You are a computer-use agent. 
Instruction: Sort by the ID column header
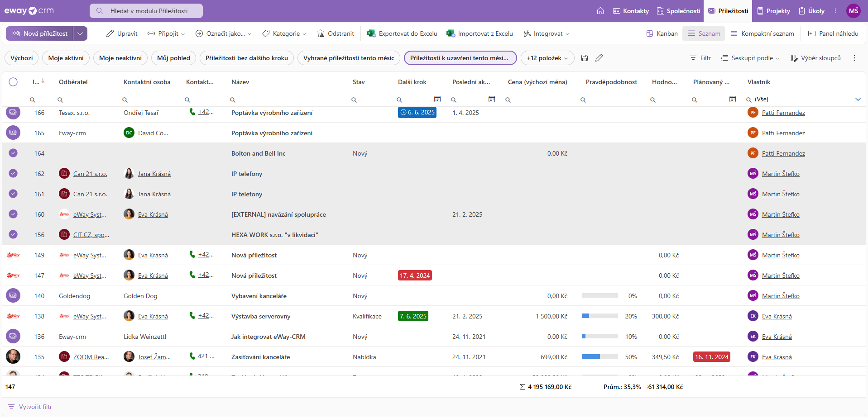click(38, 82)
